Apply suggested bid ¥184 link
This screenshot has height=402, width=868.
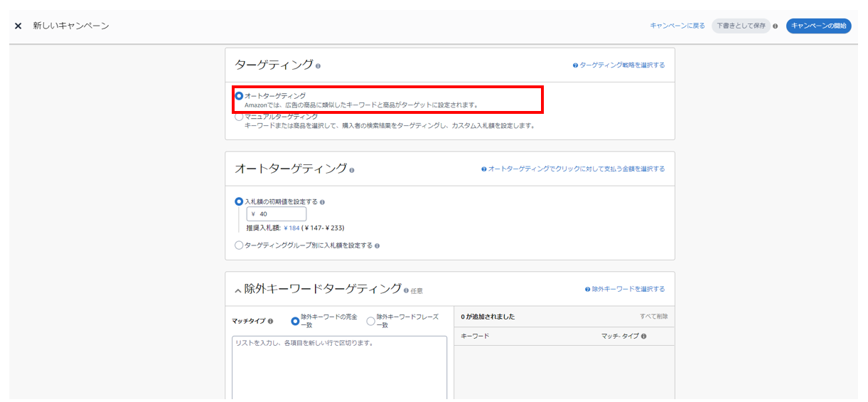click(x=291, y=228)
